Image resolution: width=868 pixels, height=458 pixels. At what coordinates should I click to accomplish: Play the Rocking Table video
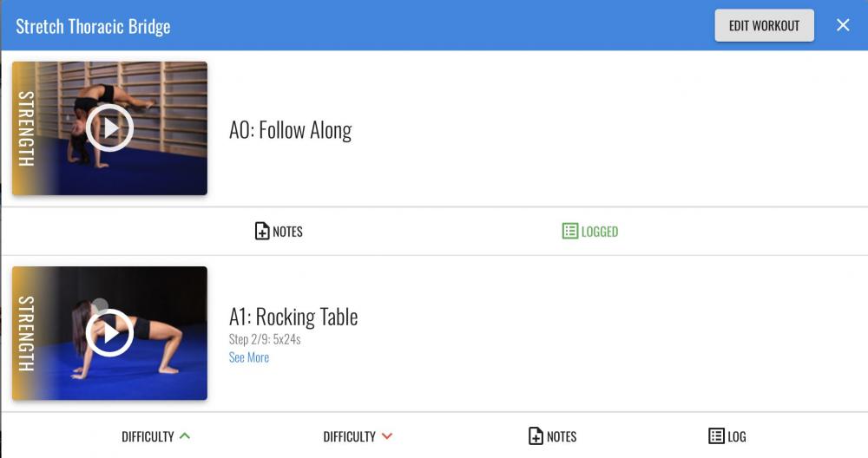pyautogui.click(x=109, y=333)
